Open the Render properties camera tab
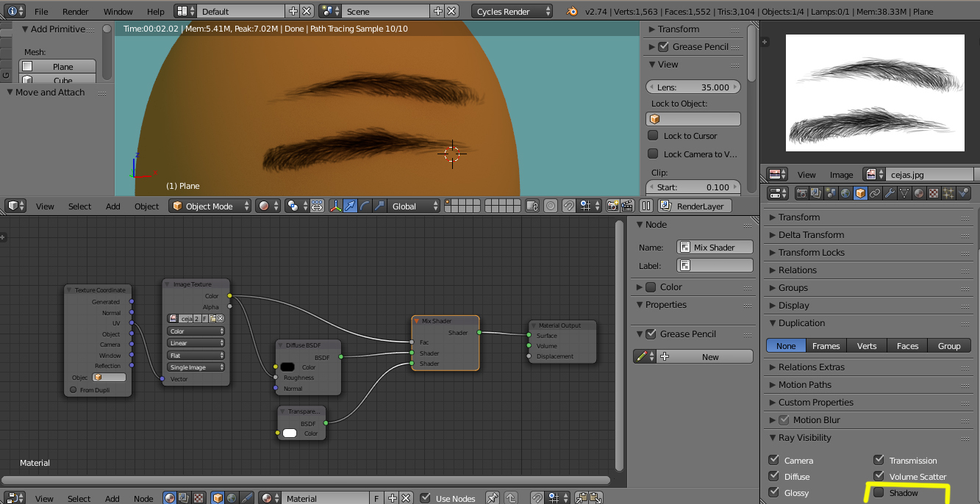 tap(802, 193)
